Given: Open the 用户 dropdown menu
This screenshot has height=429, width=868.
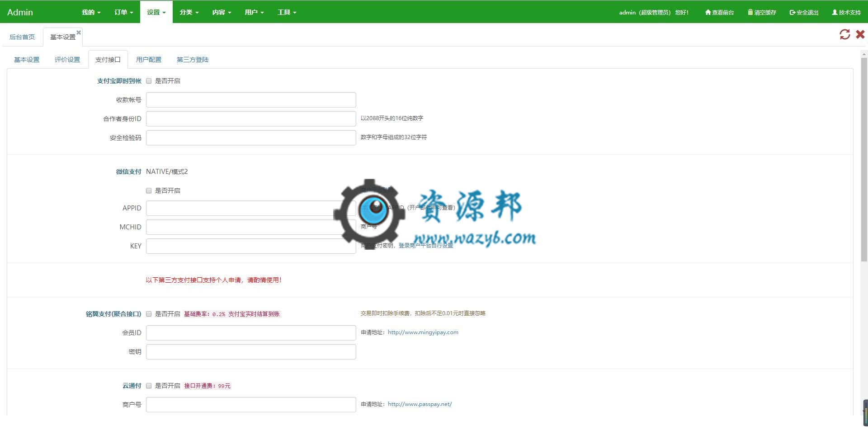Looking at the screenshot, I should point(254,12).
